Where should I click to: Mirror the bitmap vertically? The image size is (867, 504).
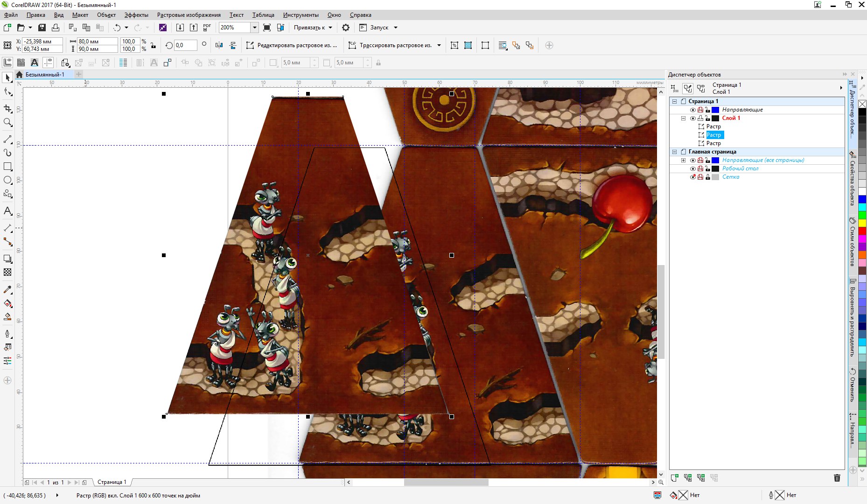click(233, 45)
